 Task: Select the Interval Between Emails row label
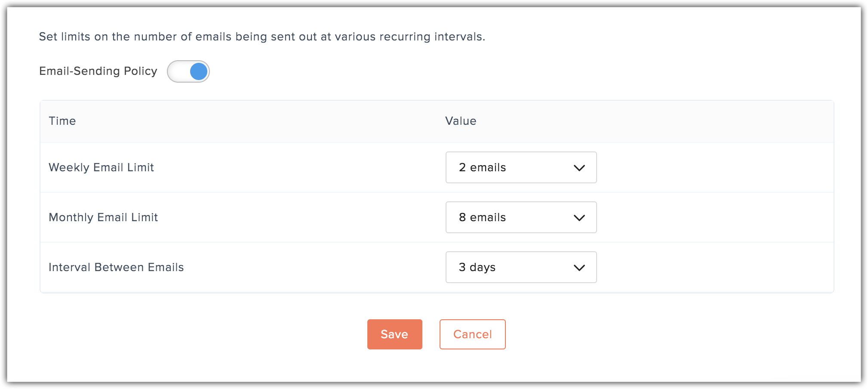click(x=116, y=267)
